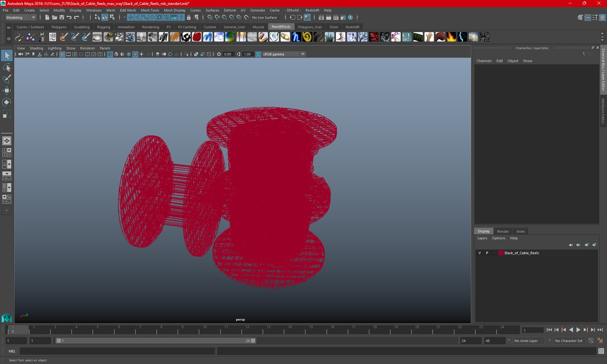This screenshot has height=364, width=607.
Task: Open animation preferences icon near Character Set
Action: coord(600,341)
